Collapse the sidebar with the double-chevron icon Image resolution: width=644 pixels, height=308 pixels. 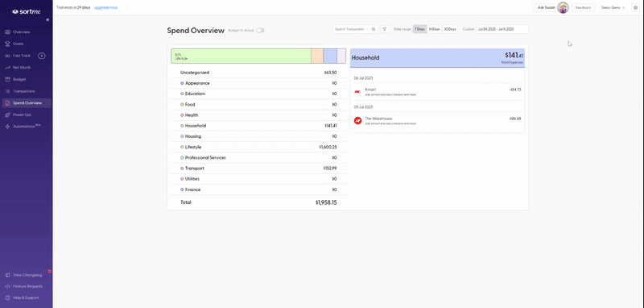(47, 19)
